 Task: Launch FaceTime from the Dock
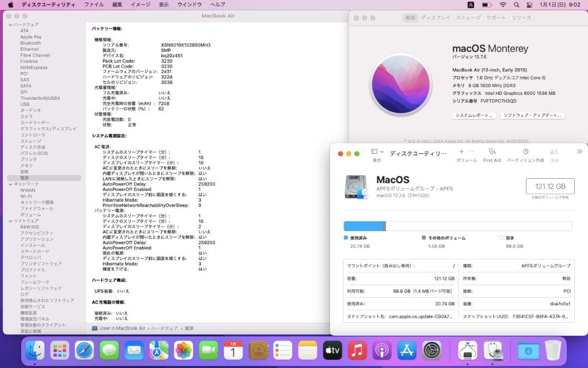[208, 351]
